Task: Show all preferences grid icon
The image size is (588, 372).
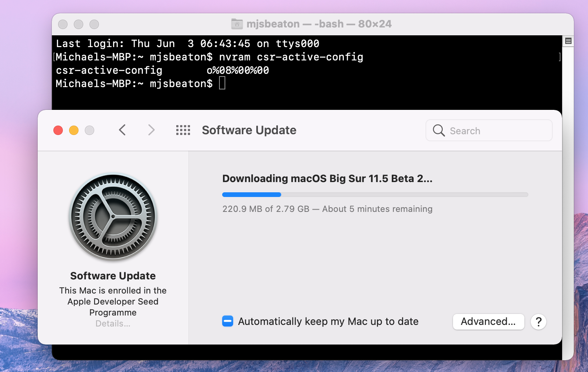Action: [x=183, y=130]
